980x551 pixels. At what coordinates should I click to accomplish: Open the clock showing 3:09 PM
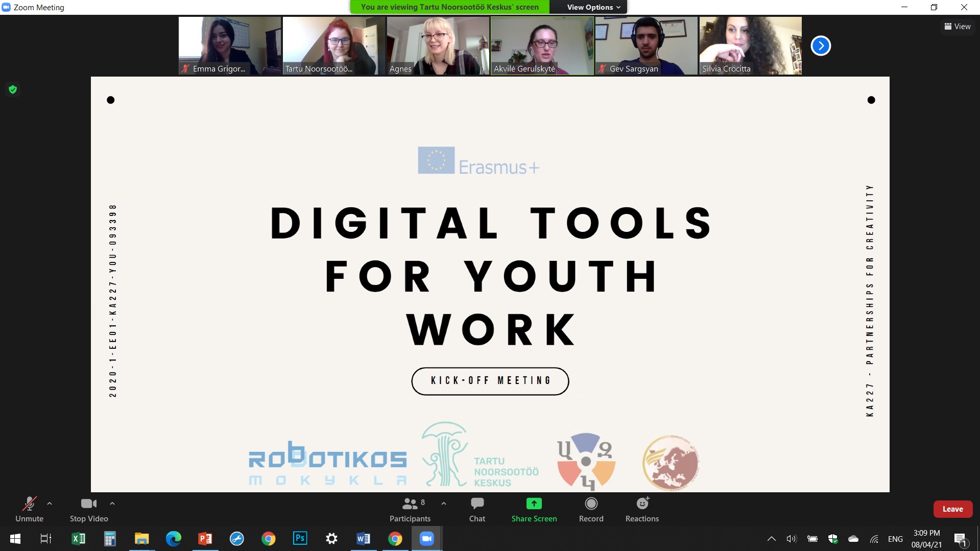926,539
